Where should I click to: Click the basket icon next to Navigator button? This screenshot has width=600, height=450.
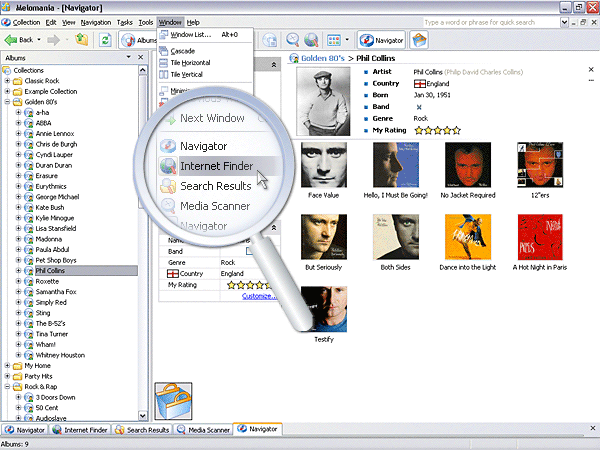(420, 40)
